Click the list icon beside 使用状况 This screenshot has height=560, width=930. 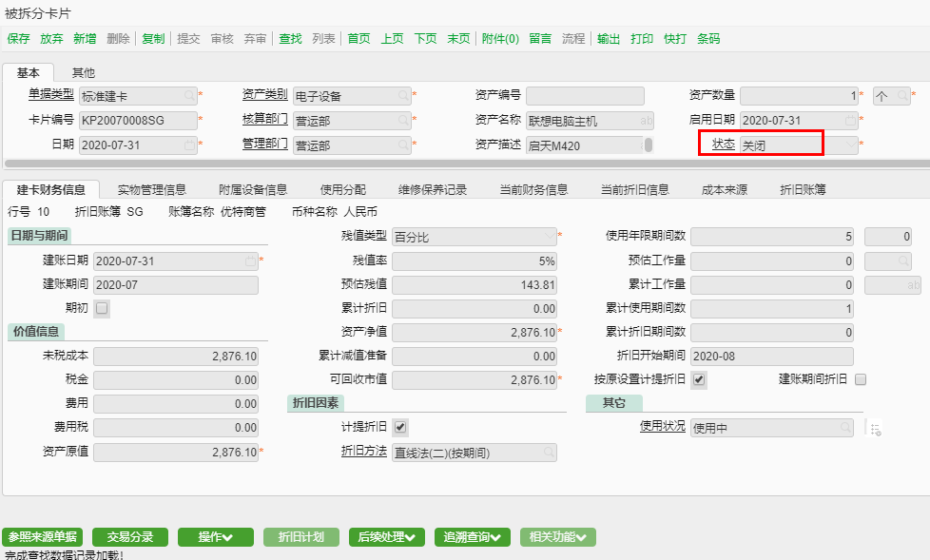(876, 429)
